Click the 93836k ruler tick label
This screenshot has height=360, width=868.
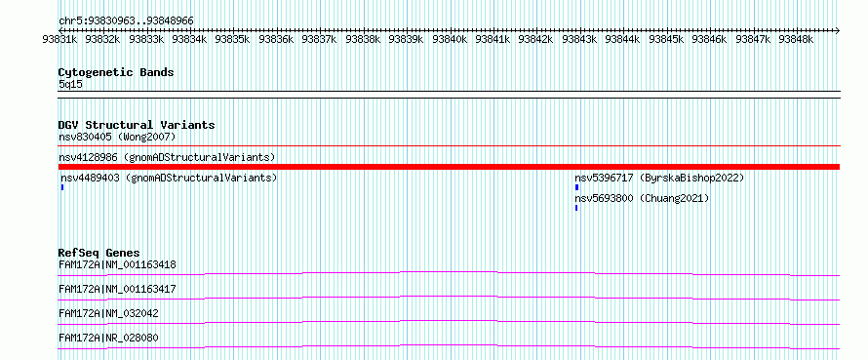tap(276, 39)
